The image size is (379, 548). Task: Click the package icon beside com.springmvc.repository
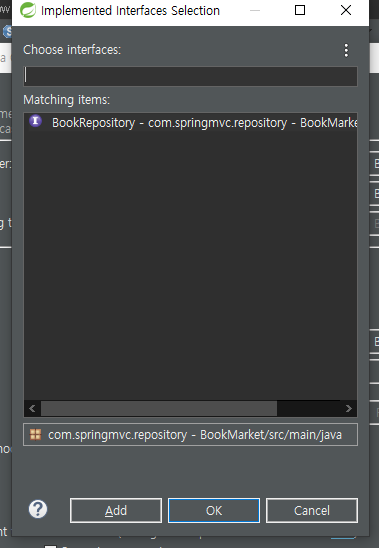coord(35,434)
